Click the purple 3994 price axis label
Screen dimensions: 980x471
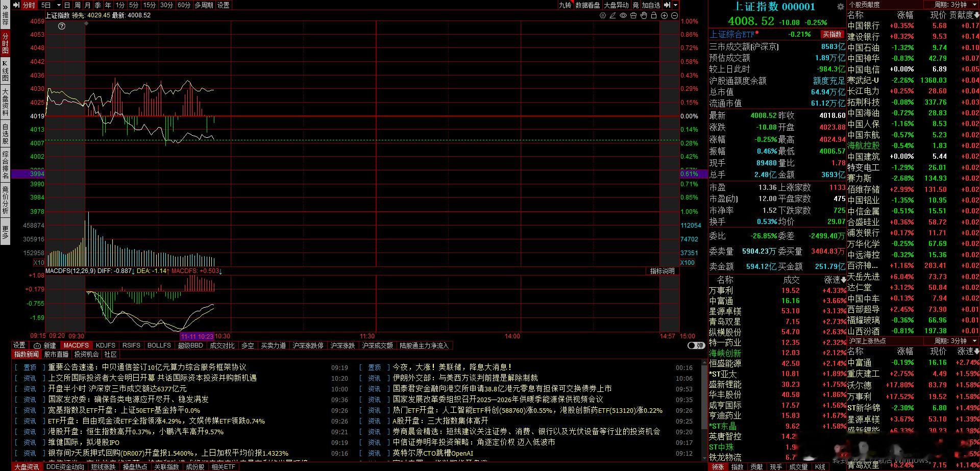(28, 174)
